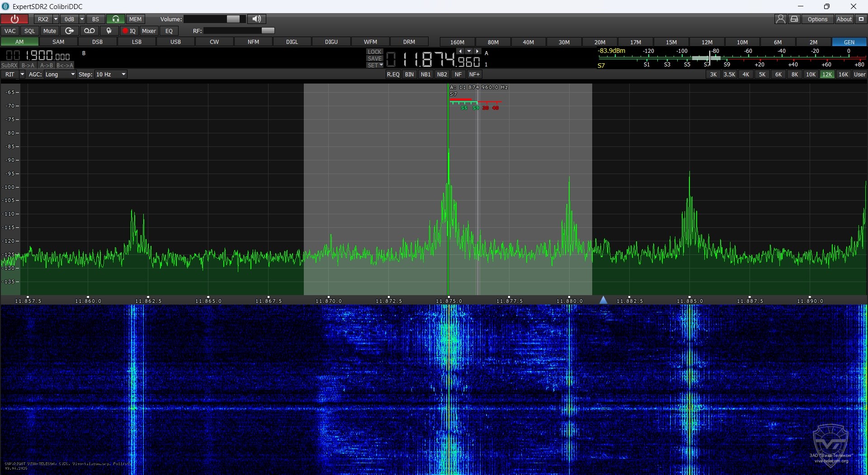Toggle the SQL squelch button
This screenshot has width=868, height=475.
click(30, 31)
